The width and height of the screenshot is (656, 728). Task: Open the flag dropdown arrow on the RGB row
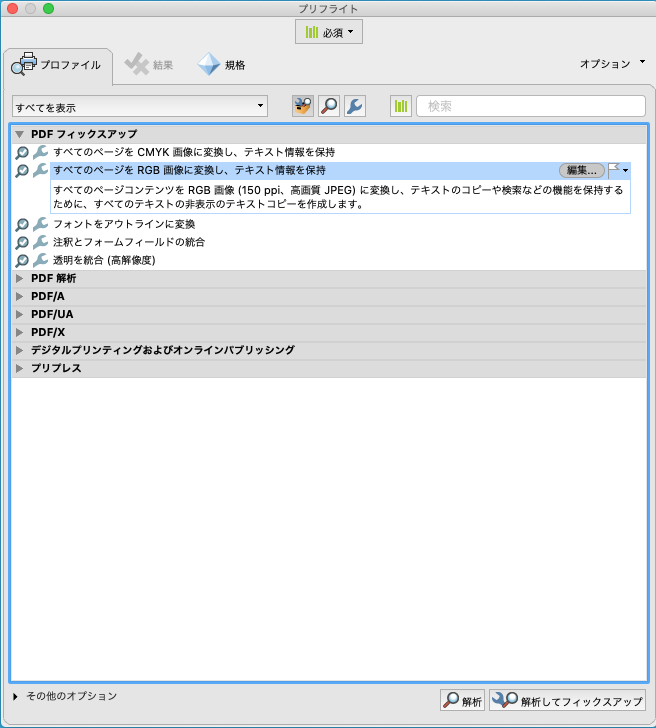[625, 171]
